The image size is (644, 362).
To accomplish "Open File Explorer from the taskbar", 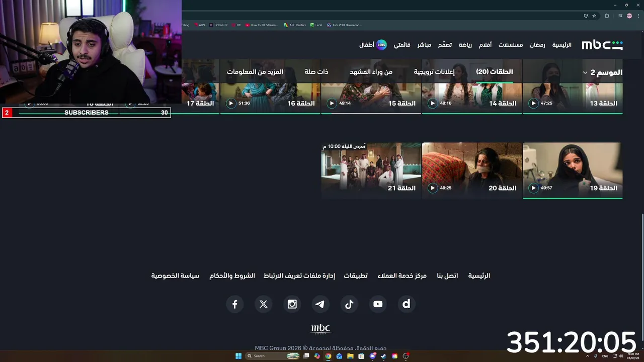I will [x=350, y=356].
